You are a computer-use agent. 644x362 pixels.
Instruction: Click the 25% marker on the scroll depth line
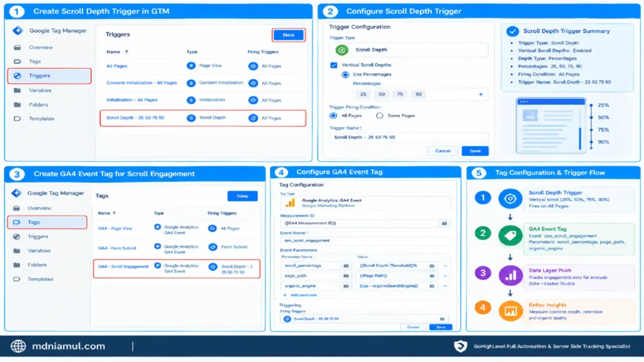point(591,106)
